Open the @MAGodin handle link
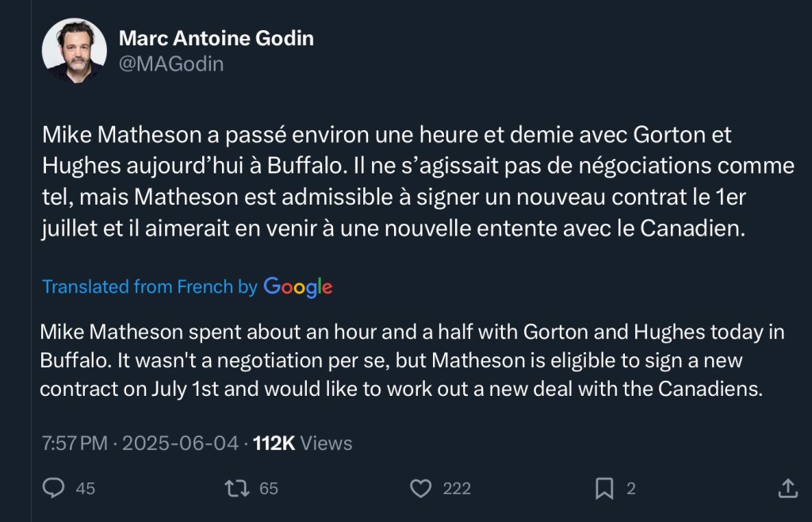Image resolution: width=812 pixels, height=522 pixels. (x=170, y=64)
